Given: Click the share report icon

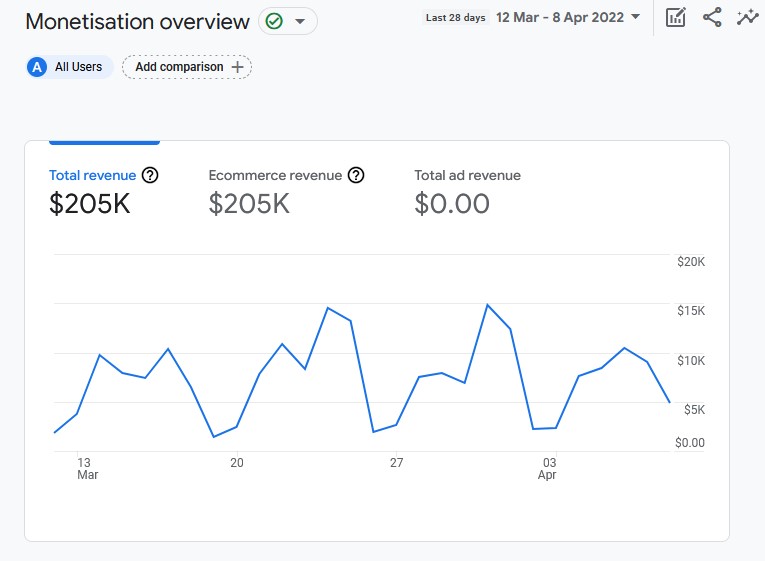Looking at the screenshot, I should pos(712,18).
